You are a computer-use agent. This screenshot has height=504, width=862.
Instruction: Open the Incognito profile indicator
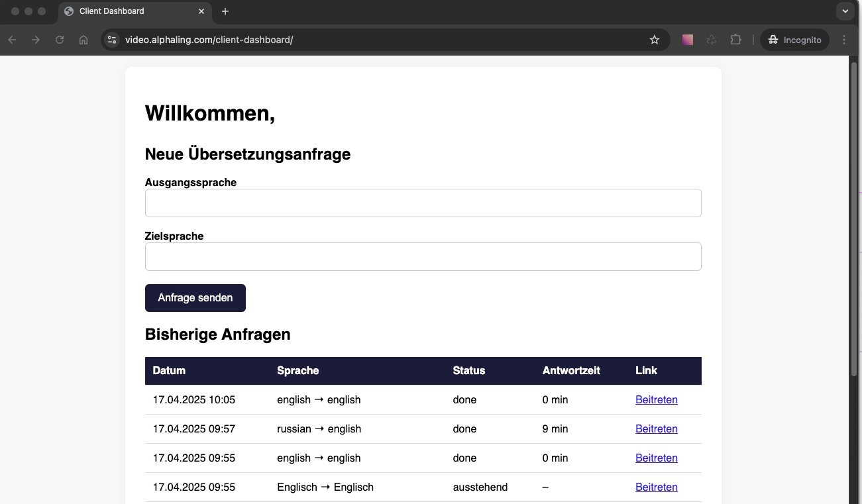pos(794,40)
